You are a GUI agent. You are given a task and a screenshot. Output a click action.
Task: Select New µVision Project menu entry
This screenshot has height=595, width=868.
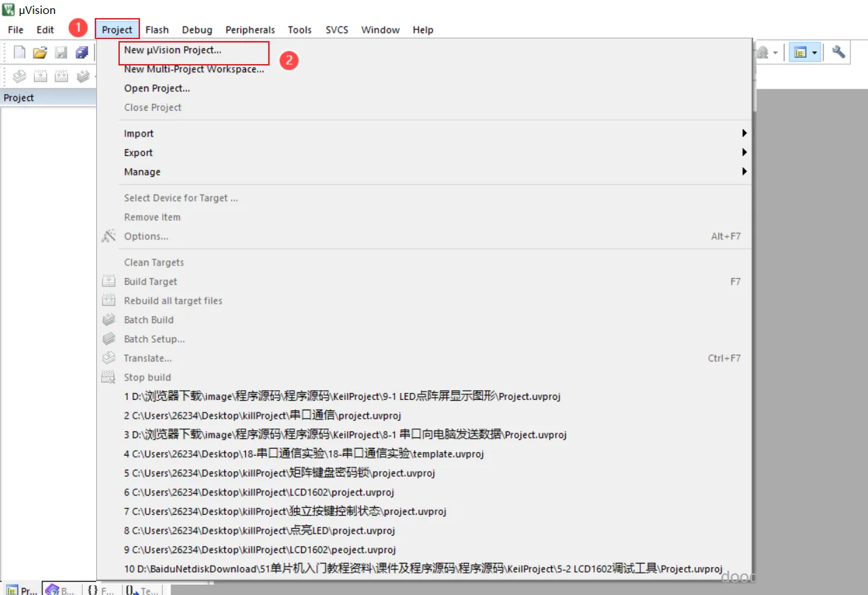(x=173, y=50)
